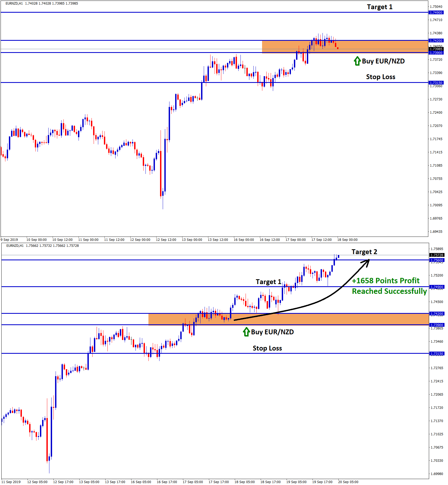Select 'Buy EUR/NZD' text in lower chart
The image size is (448, 485).
[x=272, y=332]
